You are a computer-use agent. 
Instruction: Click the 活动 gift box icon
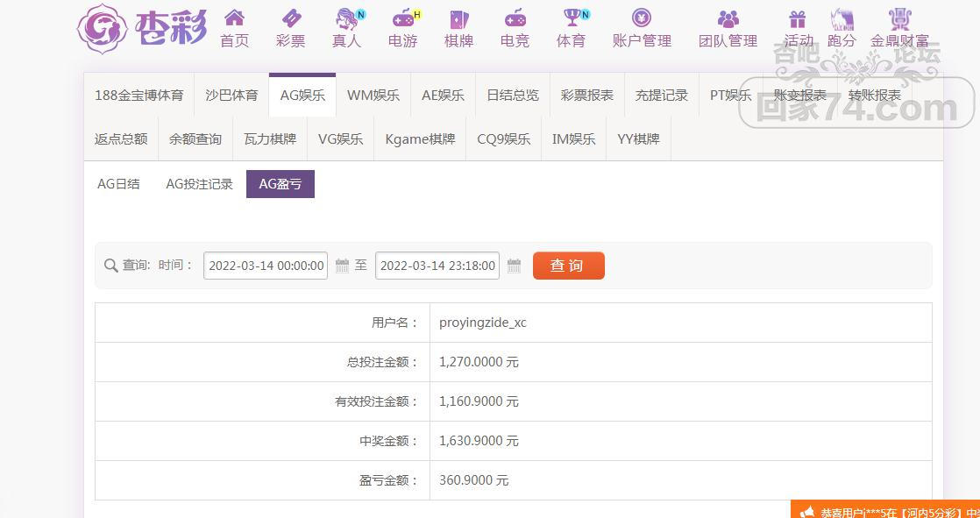(x=798, y=19)
